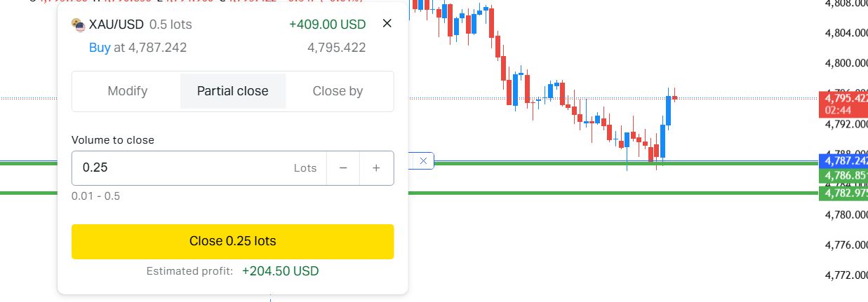Click the small X on the chart order label
Screen dimensions: 868x302
click(423, 160)
